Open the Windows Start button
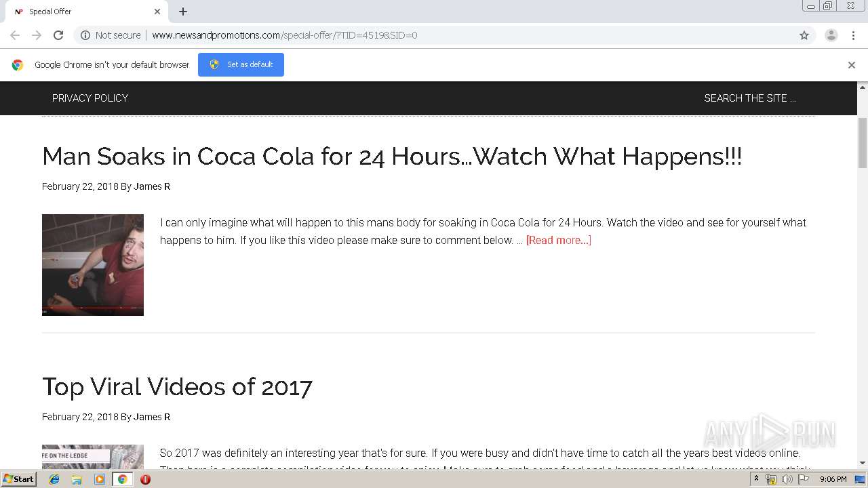Viewport: 868px width, 488px height. tap(18, 479)
